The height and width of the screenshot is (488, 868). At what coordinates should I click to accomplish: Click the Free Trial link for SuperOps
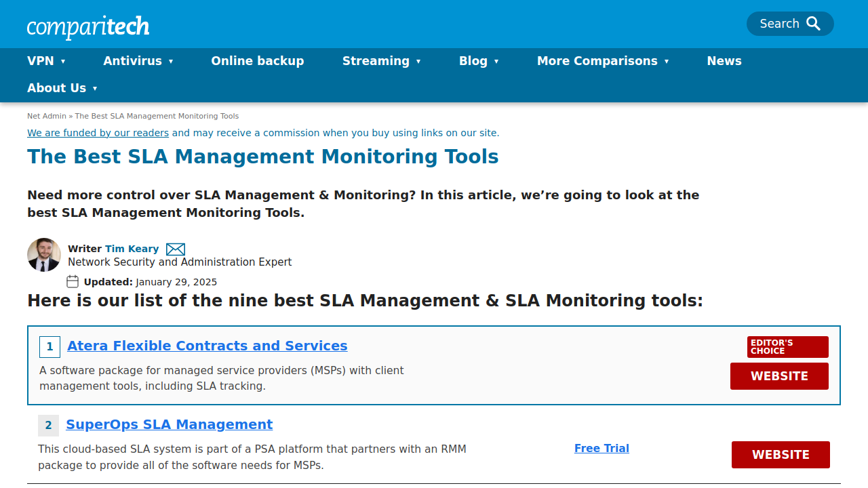[601, 448]
